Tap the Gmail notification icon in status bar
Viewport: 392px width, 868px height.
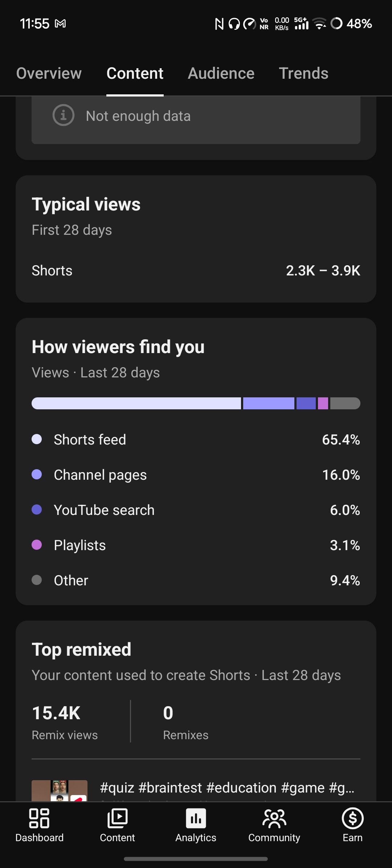pyautogui.click(x=60, y=24)
